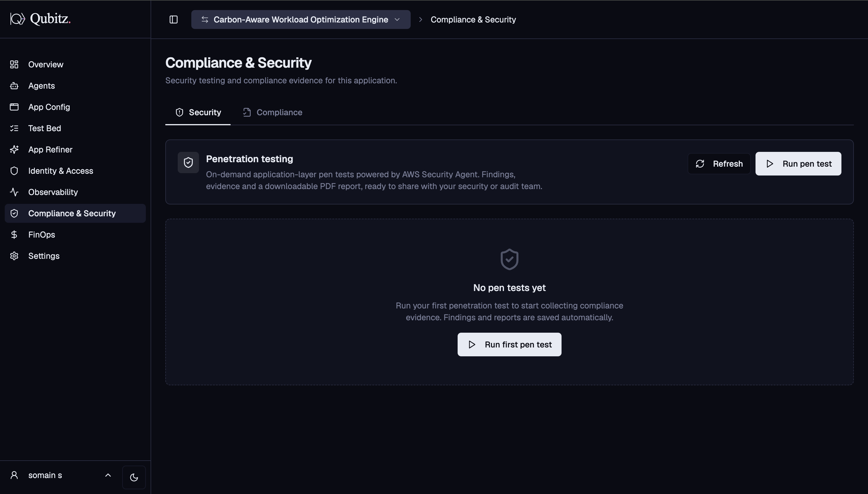Click Run pen test button
The image size is (868, 494).
pos(798,164)
